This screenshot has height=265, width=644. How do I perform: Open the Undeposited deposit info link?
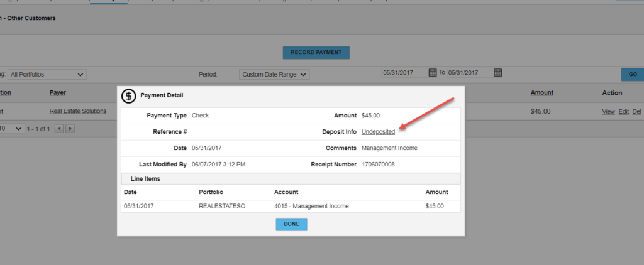pyautogui.click(x=378, y=132)
